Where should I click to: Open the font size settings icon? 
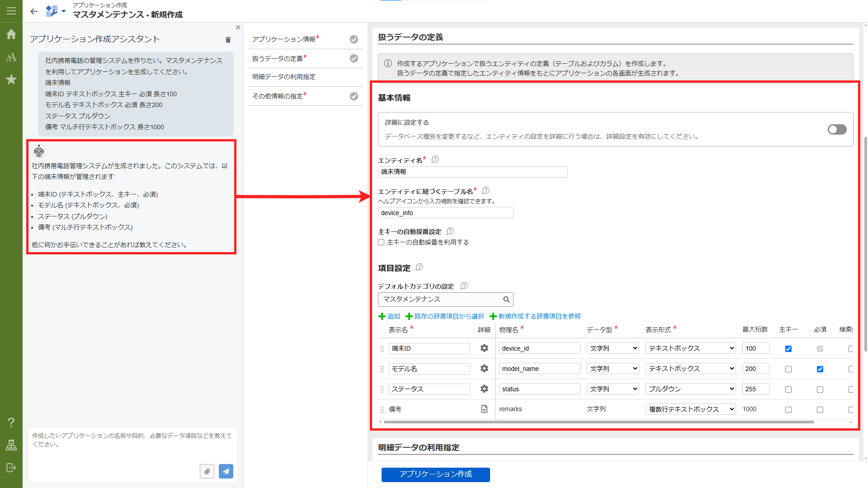tap(11, 57)
